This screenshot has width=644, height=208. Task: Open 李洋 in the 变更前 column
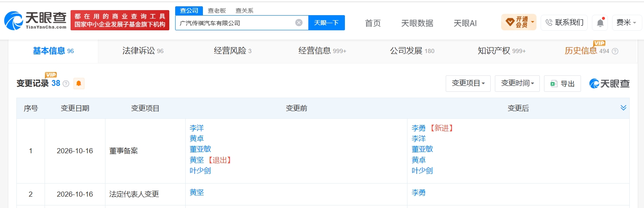[197, 128]
